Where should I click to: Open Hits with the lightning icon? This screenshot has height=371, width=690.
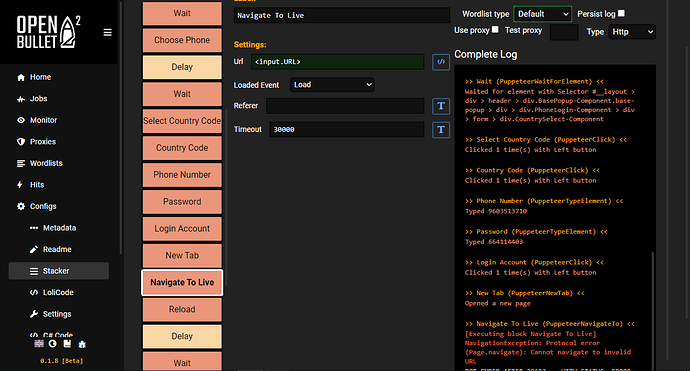click(37, 185)
